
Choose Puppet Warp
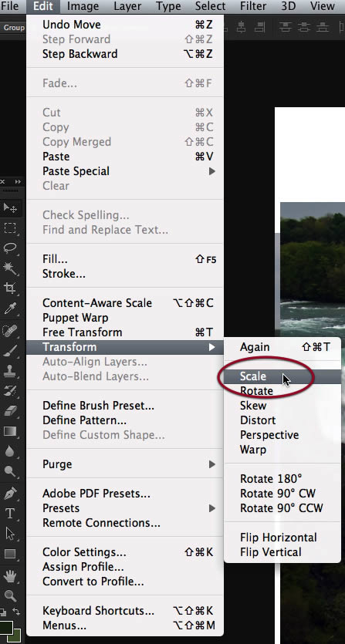tap(125, 318)
